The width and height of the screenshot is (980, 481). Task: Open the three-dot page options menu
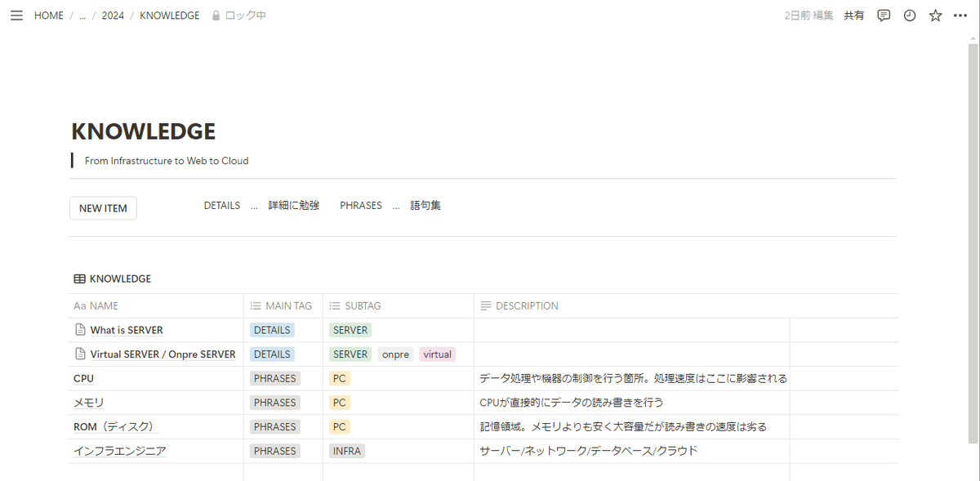coord(962,16)
